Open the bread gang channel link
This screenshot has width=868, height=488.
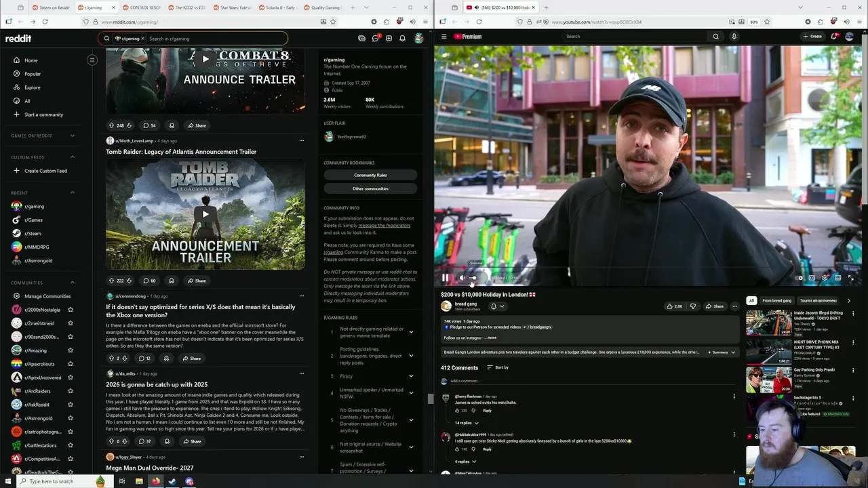pyautogui.click(x=466, y=304)
